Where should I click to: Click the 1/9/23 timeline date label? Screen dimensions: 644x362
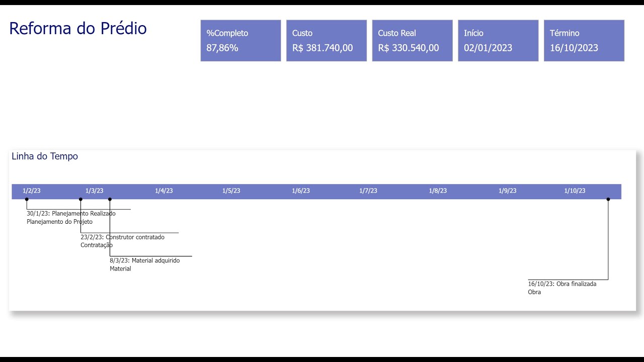(507, 191)
